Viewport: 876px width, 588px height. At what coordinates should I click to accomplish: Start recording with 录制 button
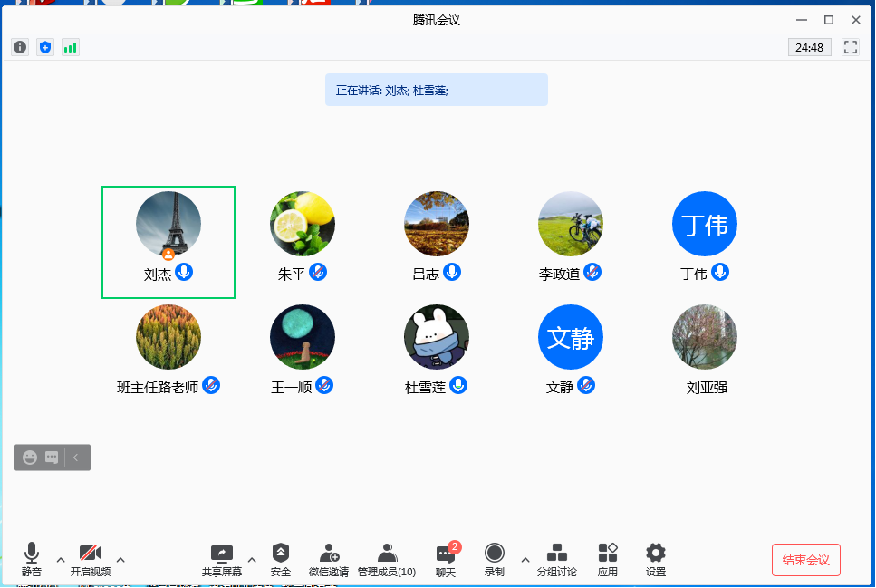coord(494,560)
